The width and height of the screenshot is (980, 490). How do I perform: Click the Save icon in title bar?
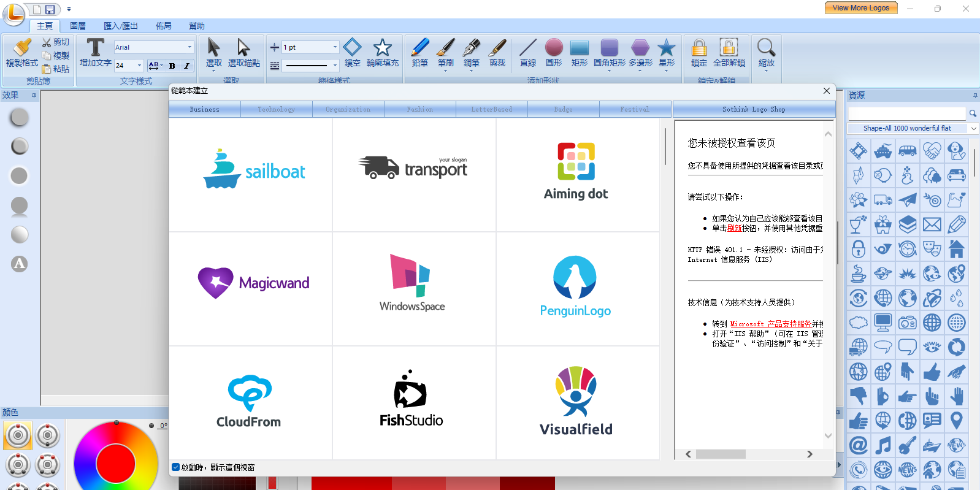[50, 9]
